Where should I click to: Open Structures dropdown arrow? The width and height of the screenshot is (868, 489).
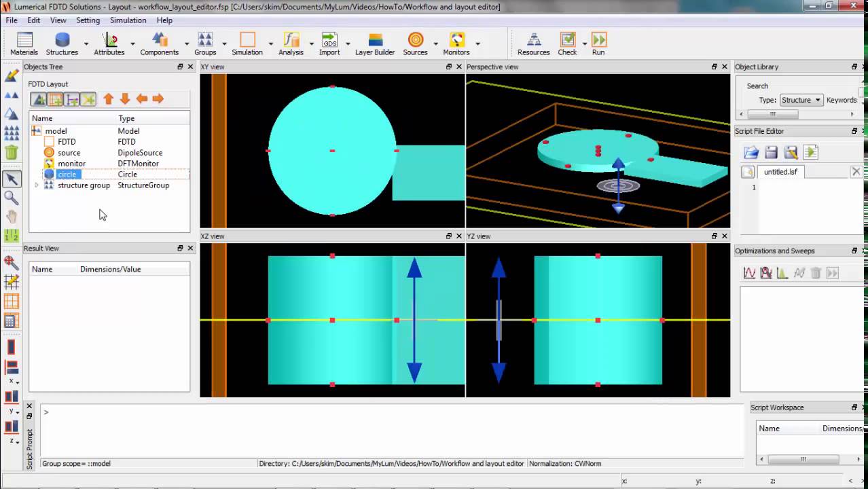coord(86,44)
